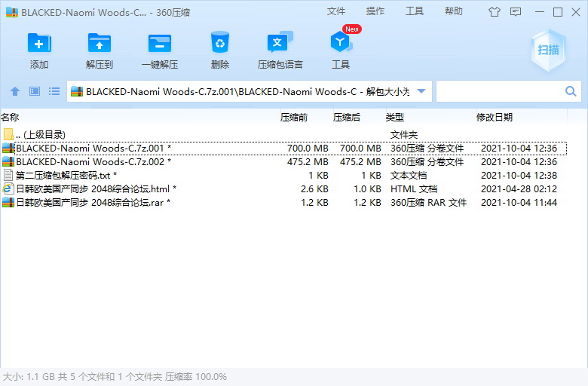The width and height of the screenshot is (588, 386).
Task: Maximize the 360压缩 window
Action: point(558,12)
